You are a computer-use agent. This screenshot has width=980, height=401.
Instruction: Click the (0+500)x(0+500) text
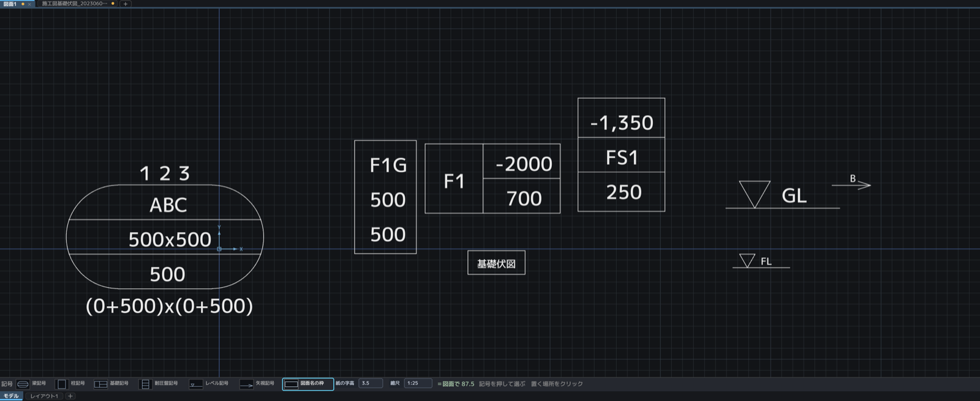[169, 305]
